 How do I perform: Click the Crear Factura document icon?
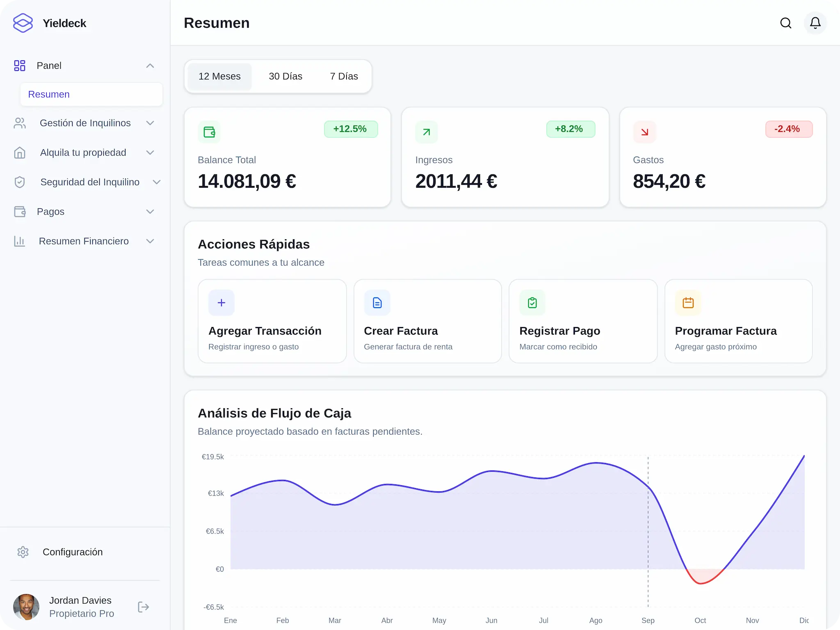click(377, 303)
